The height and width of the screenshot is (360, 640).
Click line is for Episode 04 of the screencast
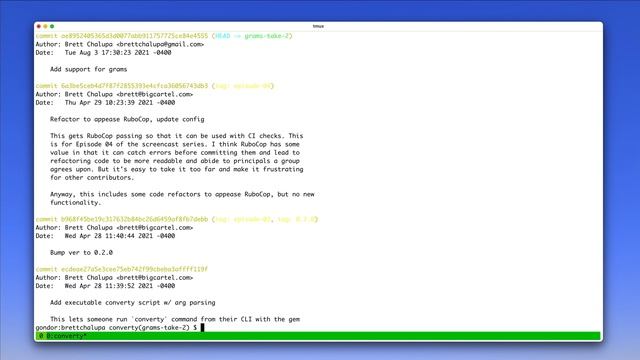175,144
